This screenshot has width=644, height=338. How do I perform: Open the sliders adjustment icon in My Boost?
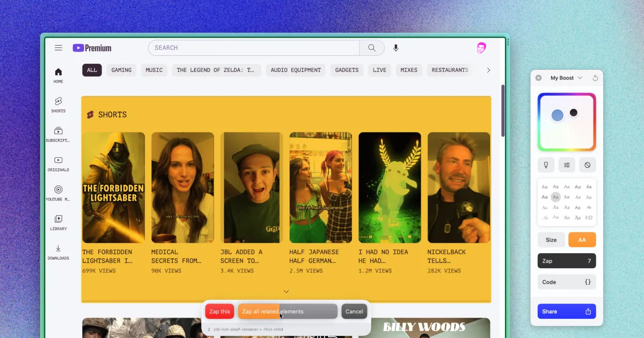pyautogui.click(x=567, y=165)
